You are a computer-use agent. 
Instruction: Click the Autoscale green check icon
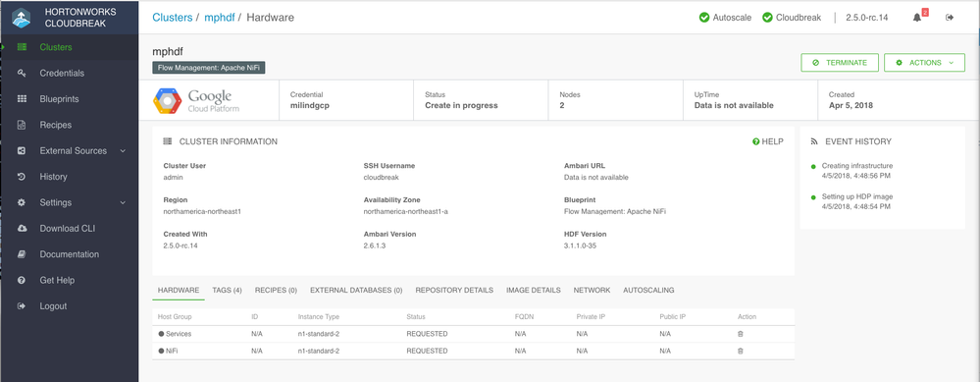pyautogui.click(x=704, y=18)
